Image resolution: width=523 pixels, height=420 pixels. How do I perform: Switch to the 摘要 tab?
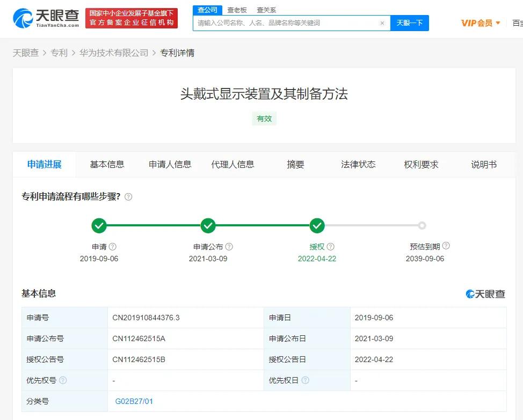click(295, 164)
